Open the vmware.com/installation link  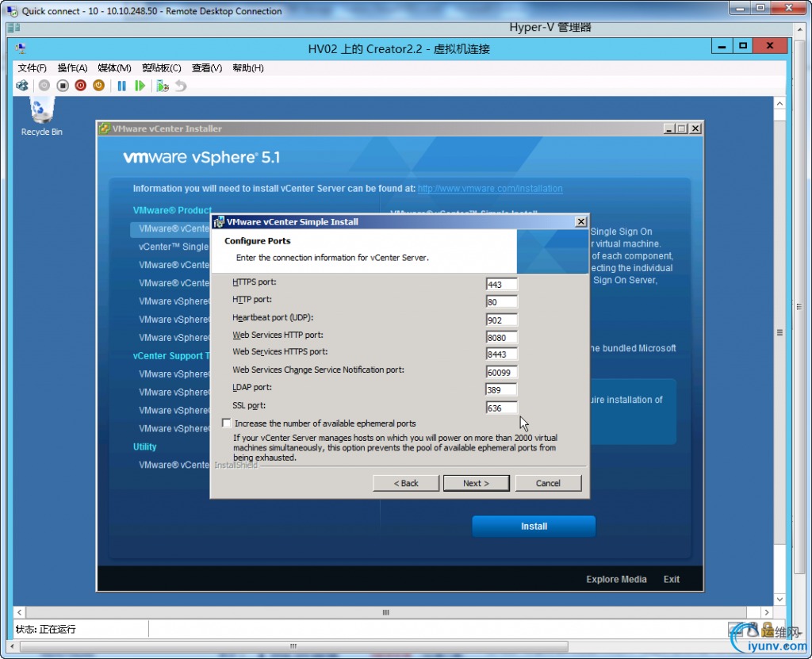click(x=490, y=189)
